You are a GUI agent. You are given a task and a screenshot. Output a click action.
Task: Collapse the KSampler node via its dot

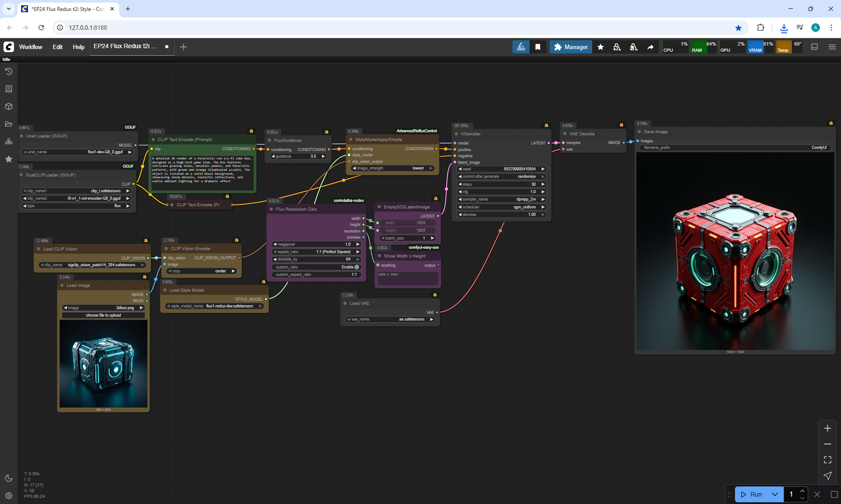pos(456,134)
